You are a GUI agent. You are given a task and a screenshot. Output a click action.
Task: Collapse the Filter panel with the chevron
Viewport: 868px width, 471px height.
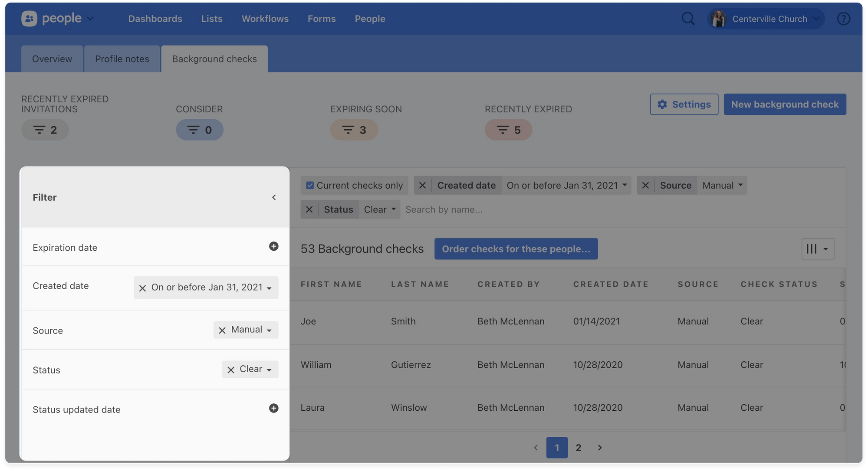274,197
